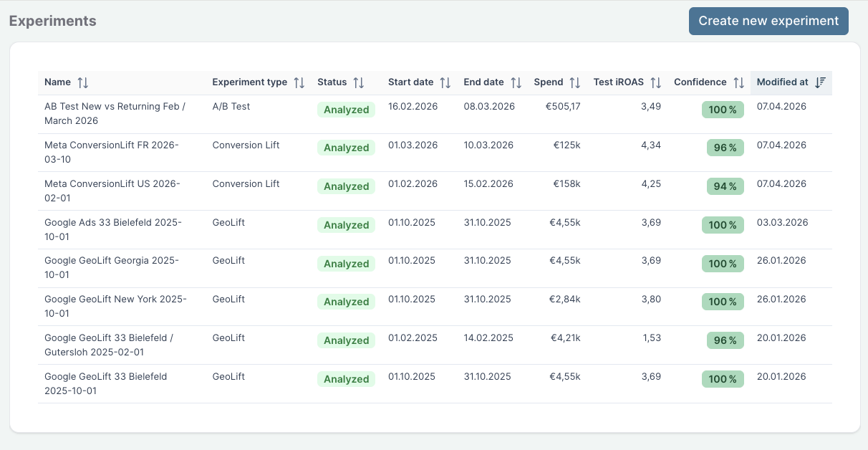This screenshot has height=450, width=868.
Task: Click the 96% confidence badge for Meta ConversionLift FR
Action: pyautogui.click(x=725, y=147)
